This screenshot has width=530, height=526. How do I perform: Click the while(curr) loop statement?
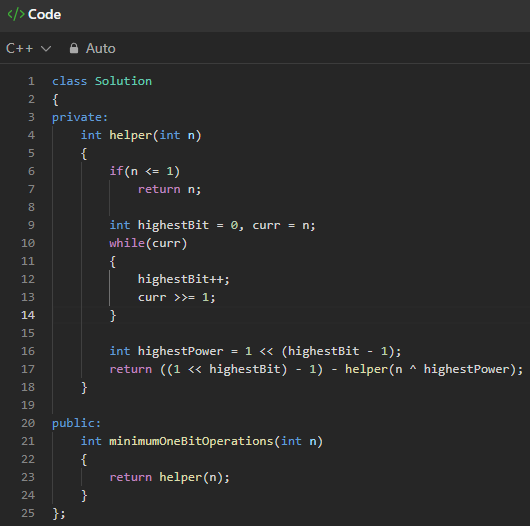(x=148, y=243)
